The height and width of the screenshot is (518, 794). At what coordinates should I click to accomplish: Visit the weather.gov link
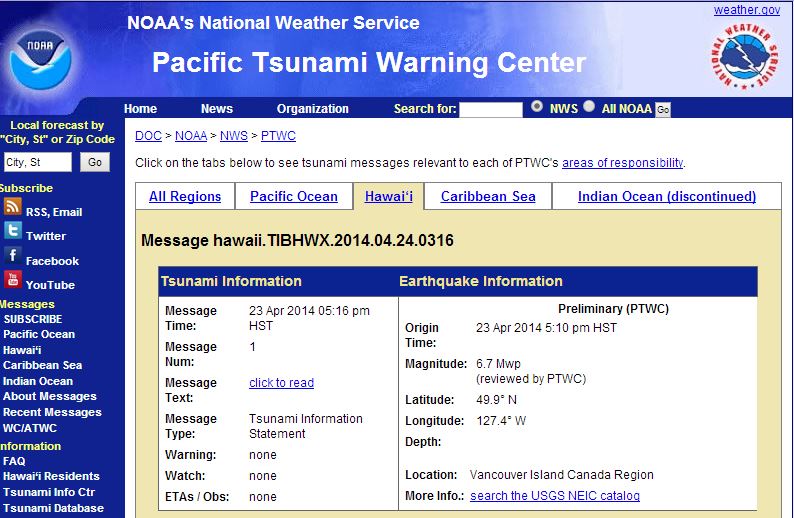coord(746,10)
